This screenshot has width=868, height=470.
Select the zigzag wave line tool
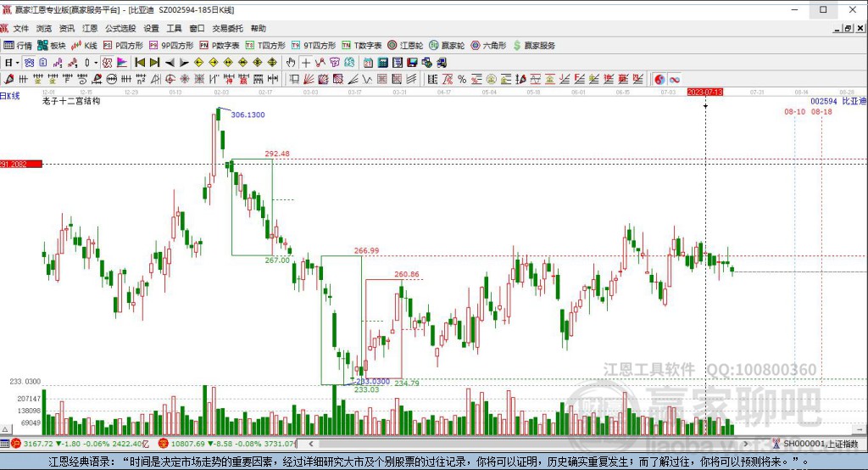(x=367, y=79)
